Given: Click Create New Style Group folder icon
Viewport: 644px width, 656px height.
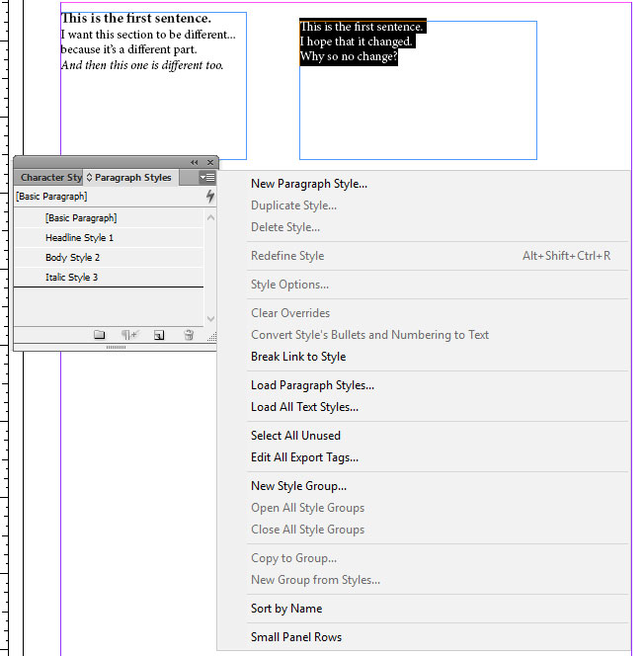Looking at the screenshot, I should (x=100, y=334).
